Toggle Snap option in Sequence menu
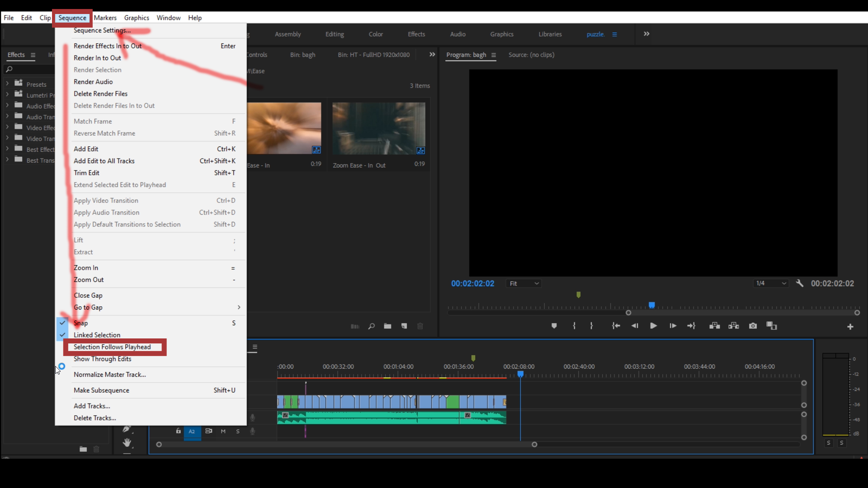Viewport: 868px width, 488px height. coord(80,323)
